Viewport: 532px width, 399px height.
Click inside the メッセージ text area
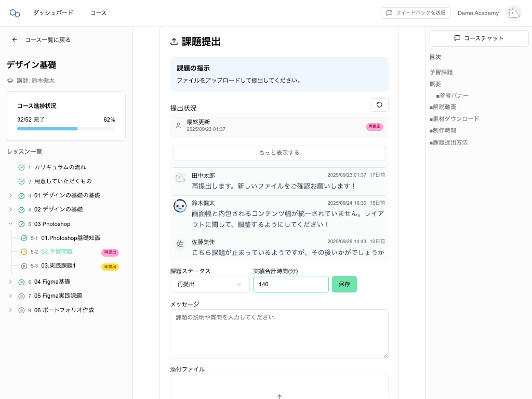click(279, 332)
